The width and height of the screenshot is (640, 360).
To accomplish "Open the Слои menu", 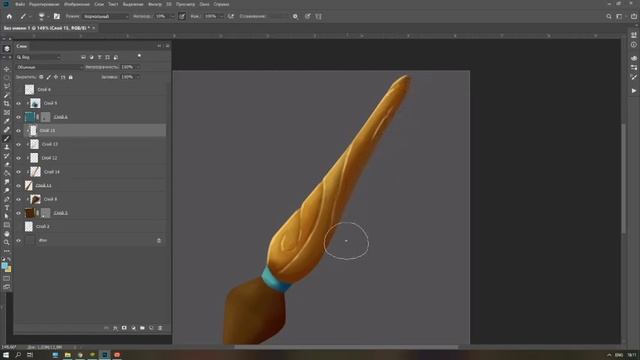I will pyautogui.click(x=99, y=4).
